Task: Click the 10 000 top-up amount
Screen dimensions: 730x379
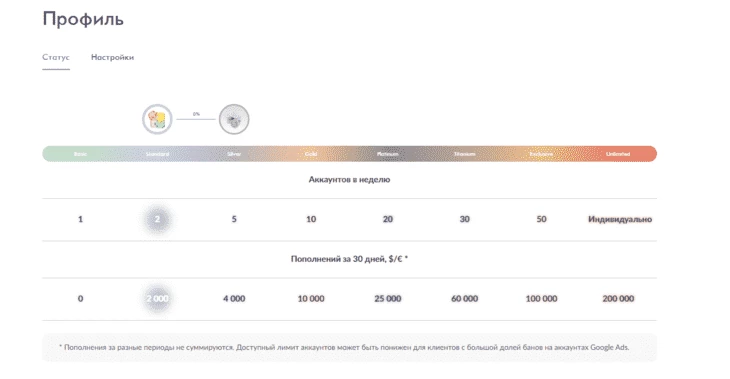Action: pyautogui.click(x=311, y=299)
